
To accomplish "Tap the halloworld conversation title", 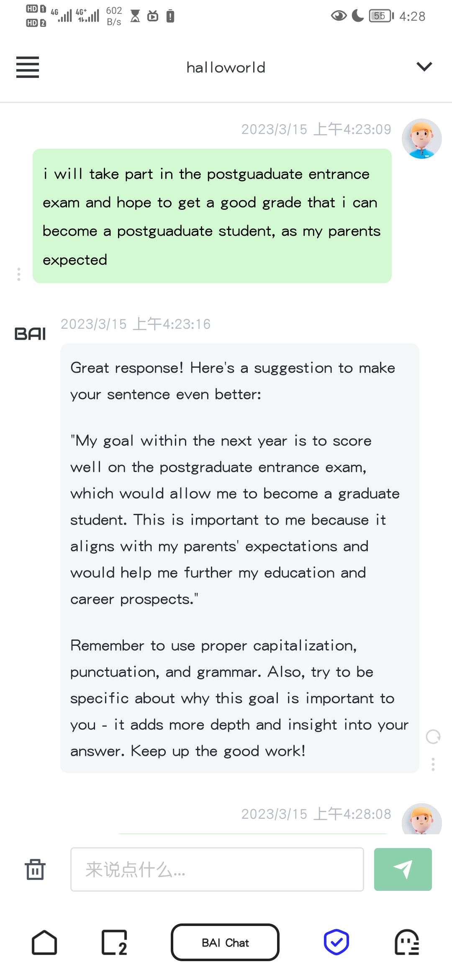I will tap(226, 67).
